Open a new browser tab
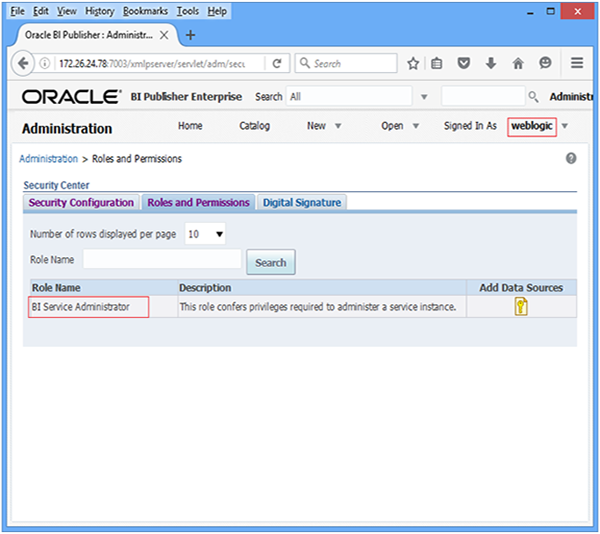 (x=190, y=35)
